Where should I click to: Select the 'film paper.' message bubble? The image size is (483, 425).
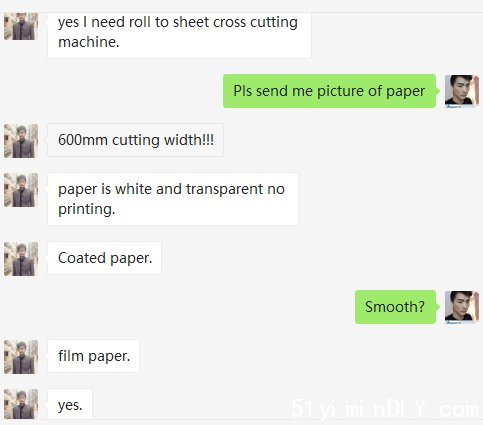pos(93,356)
